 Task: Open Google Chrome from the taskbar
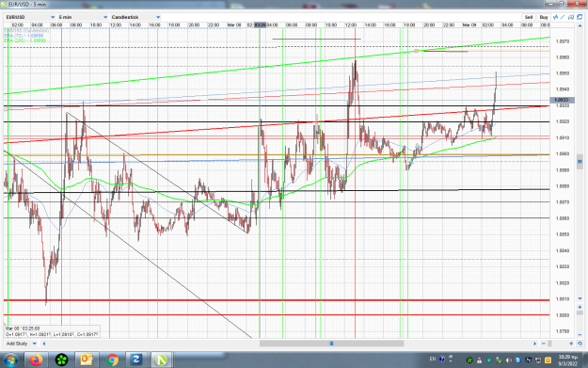(x=112, y=360)
